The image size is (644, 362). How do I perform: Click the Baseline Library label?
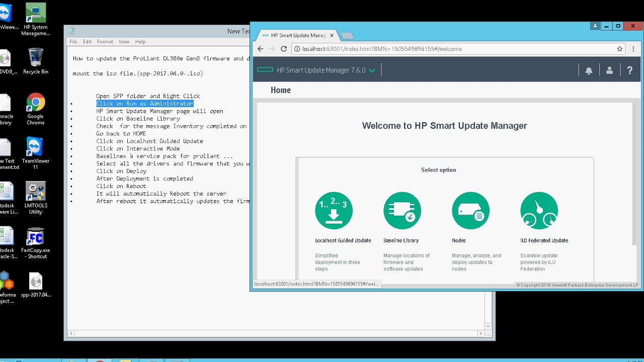click(x=401, y=240)
